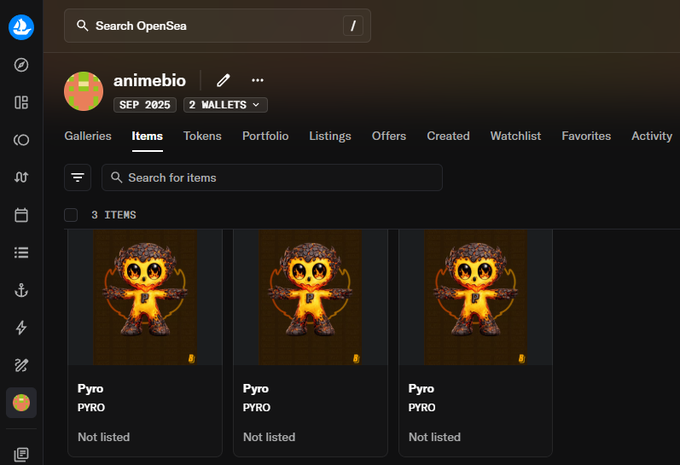
Task: Open the OpenSea home logo
Action: click(x=21, y=27)
